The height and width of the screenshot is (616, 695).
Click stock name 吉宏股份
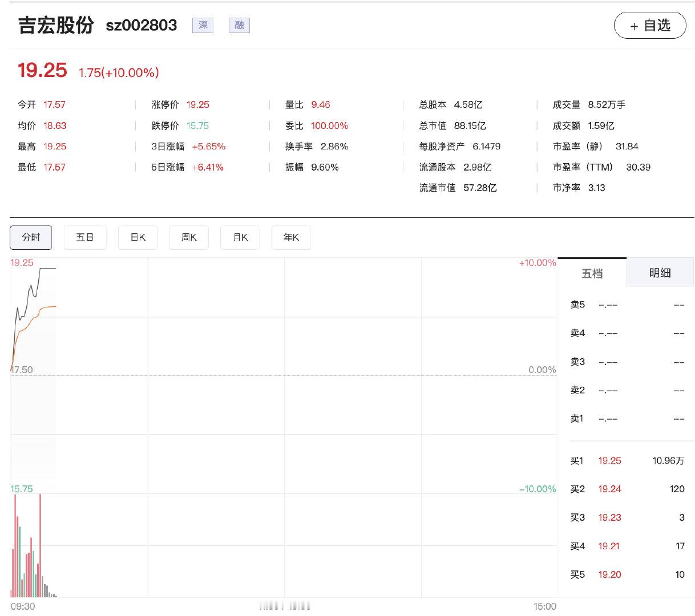coord(56,25)
